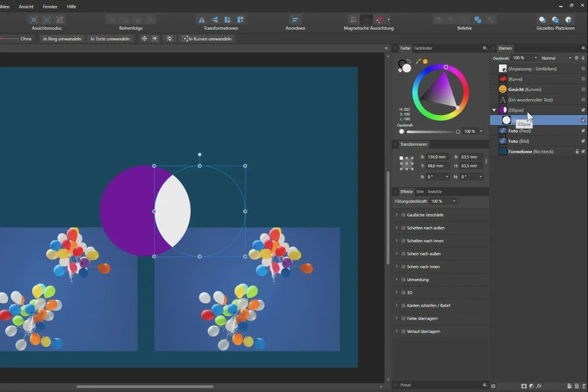
Task: Expand the Schatten nach außen settings
Action: [396, 228]
